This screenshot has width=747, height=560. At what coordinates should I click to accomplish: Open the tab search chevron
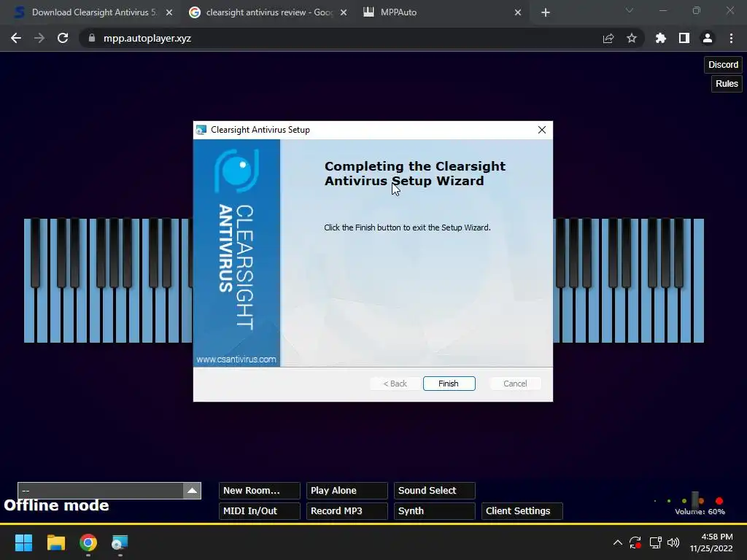coord(630,10)
